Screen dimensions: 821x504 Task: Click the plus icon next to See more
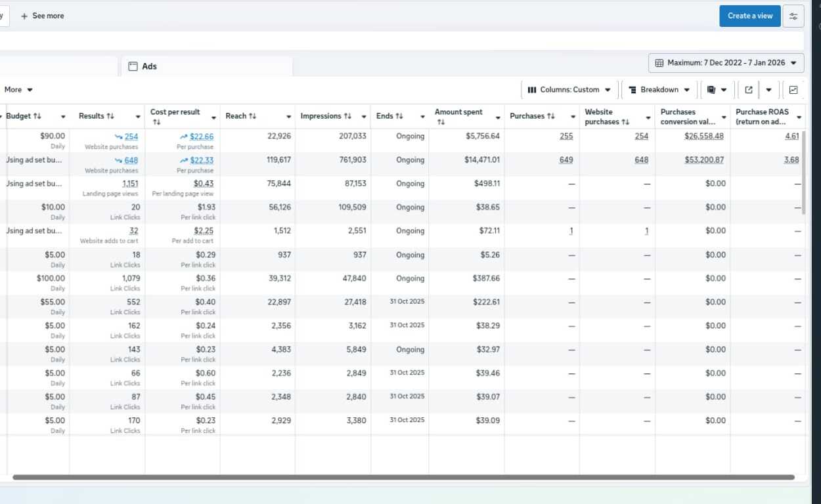[25, 16]
